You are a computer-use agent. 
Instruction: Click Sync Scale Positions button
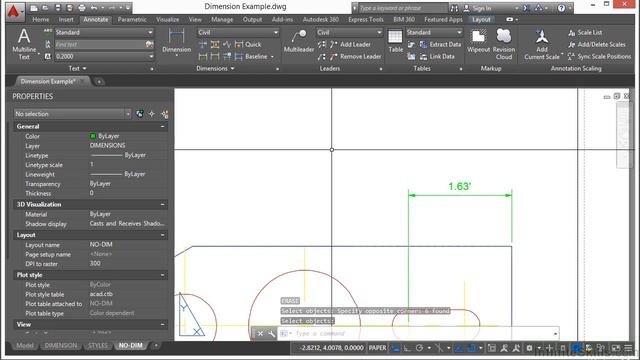pos(599,56)
